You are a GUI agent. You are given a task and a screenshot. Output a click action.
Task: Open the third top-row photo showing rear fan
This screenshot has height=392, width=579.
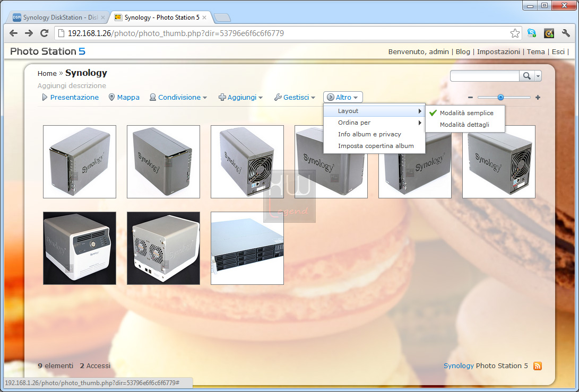coord(247,162)
